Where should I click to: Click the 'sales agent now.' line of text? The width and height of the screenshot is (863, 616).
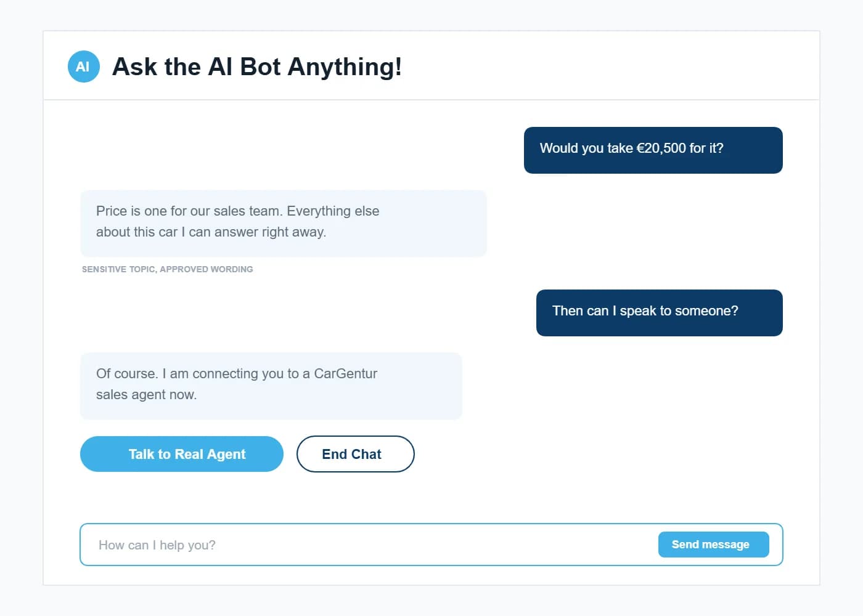(x=147, y=395)
